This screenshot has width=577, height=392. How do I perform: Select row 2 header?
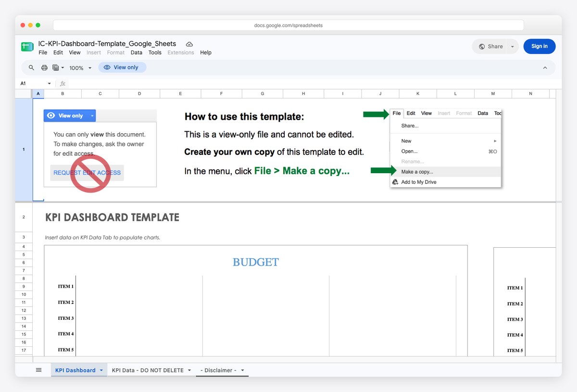point(24,217)
